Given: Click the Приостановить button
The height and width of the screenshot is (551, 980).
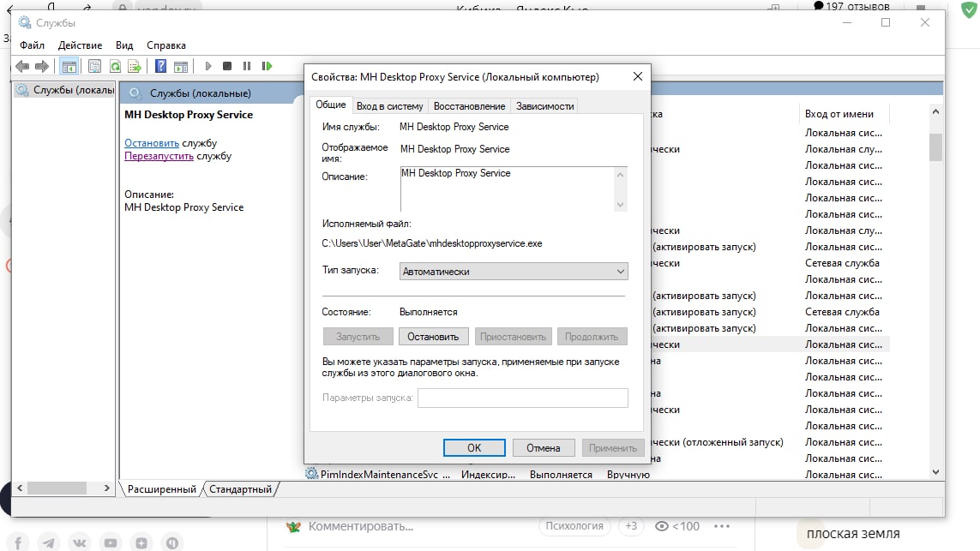Looking at the screenshot, I should [513, 337].
